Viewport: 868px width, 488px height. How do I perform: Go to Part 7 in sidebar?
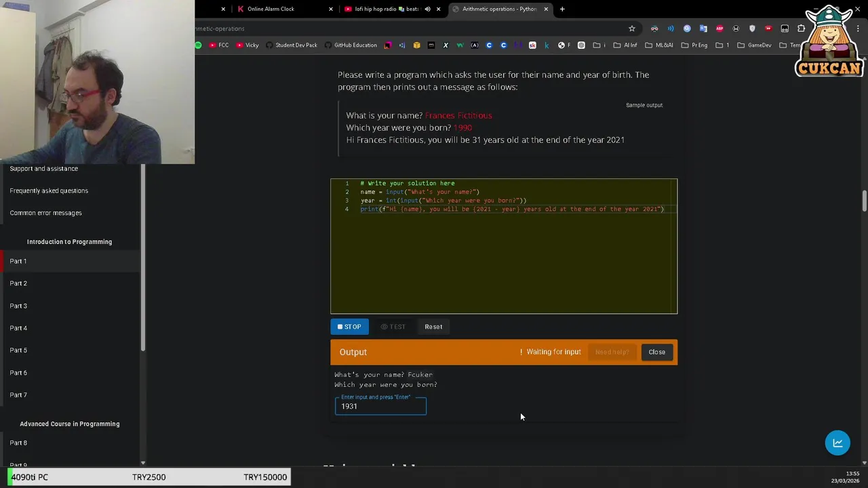tap(18, 395)
